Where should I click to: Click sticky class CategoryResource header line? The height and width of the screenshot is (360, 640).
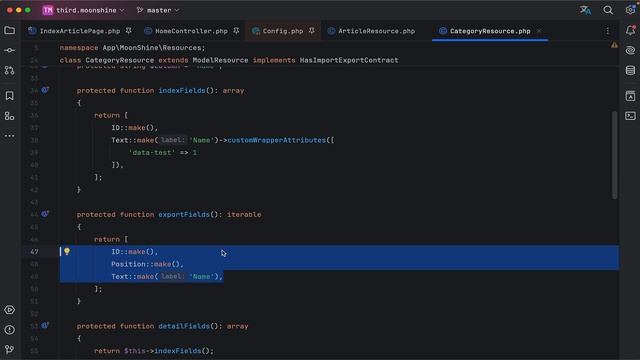pyautogui.click(x=229, y=60)
